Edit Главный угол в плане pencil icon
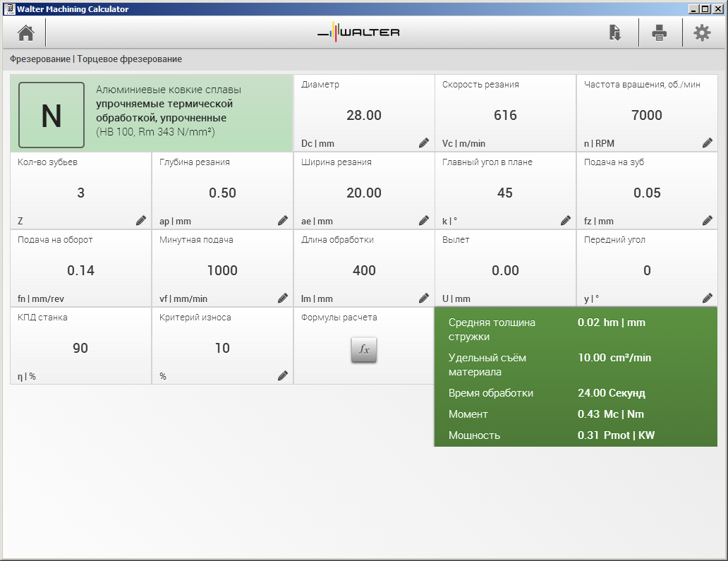The height and width of the screenshot is (561, 728). (566, 221)
